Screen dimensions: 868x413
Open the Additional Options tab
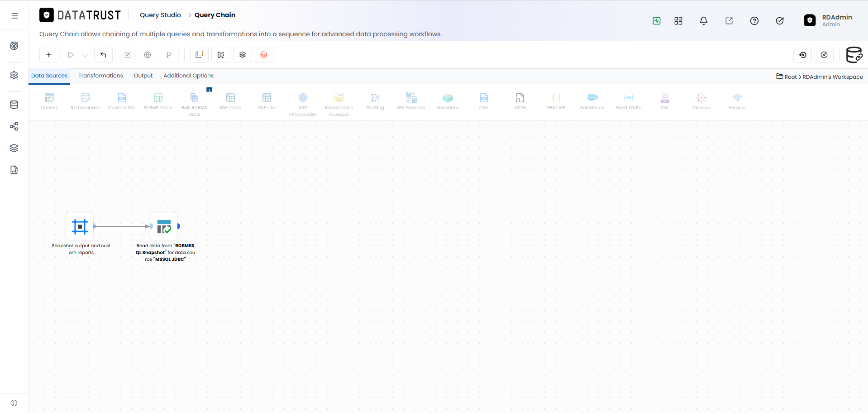tap(188, 76)
